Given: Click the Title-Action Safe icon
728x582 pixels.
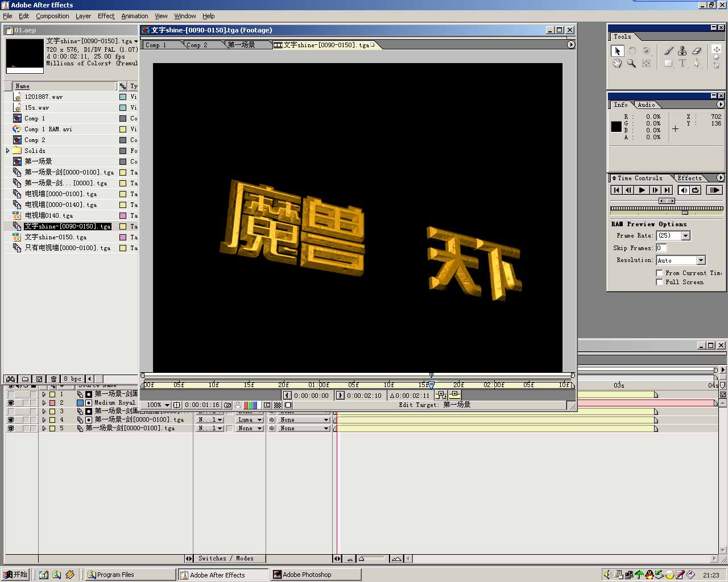Looking at the screenshot, I should (177, 405).
